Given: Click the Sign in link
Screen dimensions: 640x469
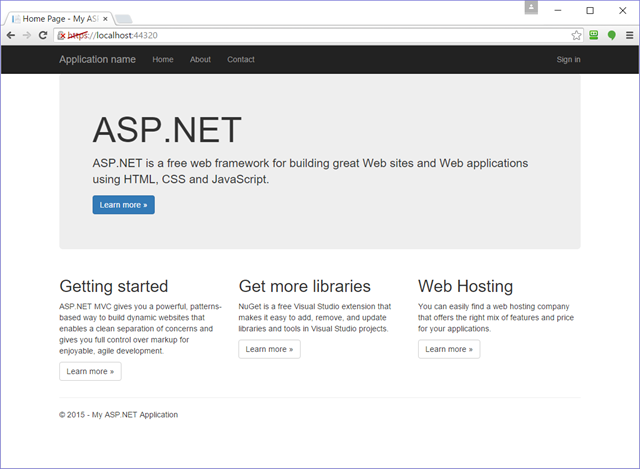Looking at the screenshot, I should pyautogui.click(x=568, y=60).
